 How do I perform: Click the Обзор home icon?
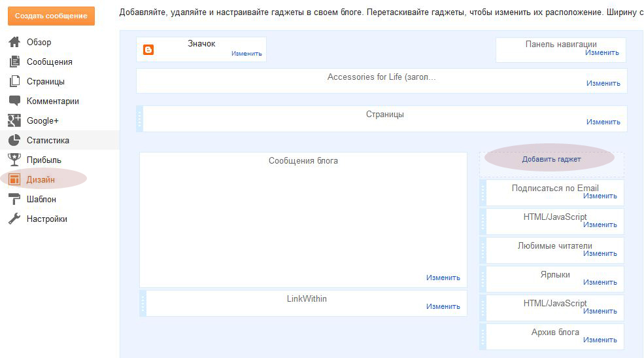(14, 42)
